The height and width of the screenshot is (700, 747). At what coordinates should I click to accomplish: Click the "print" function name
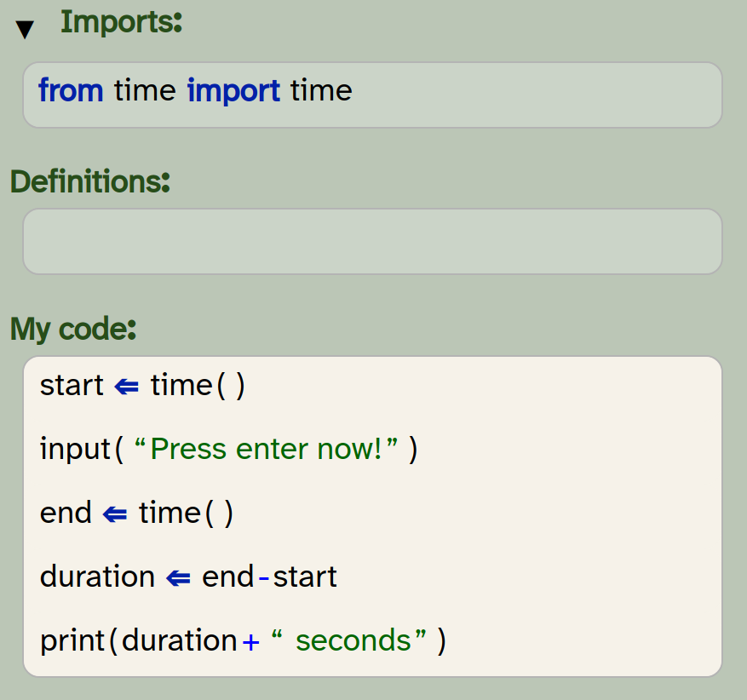click(72, 640)
